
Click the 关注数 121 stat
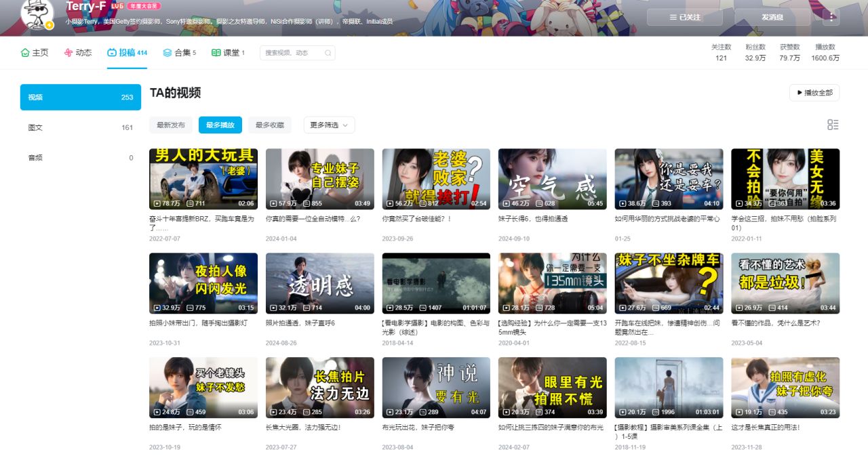pos(721,52)
